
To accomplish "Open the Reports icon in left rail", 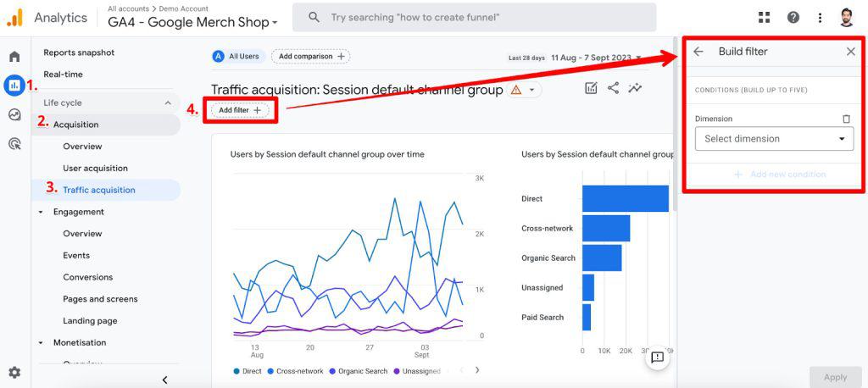I will pyautogui.click(x=14, y=86).
